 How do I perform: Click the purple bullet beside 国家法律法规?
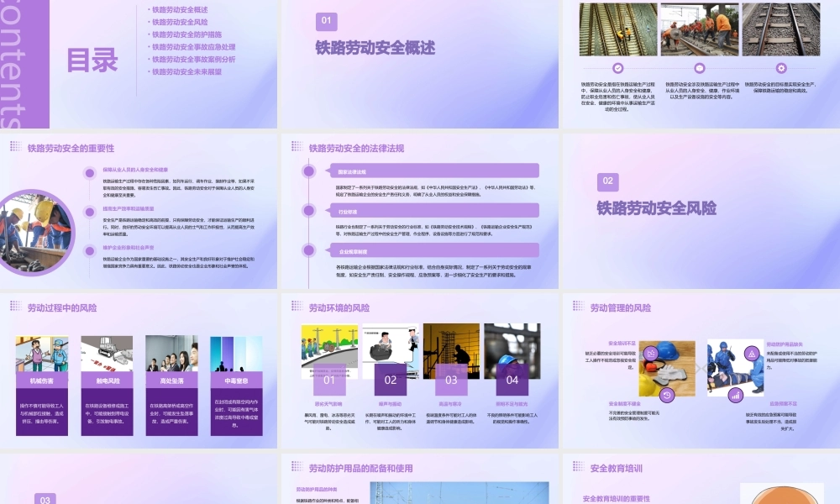click(308, 171)
